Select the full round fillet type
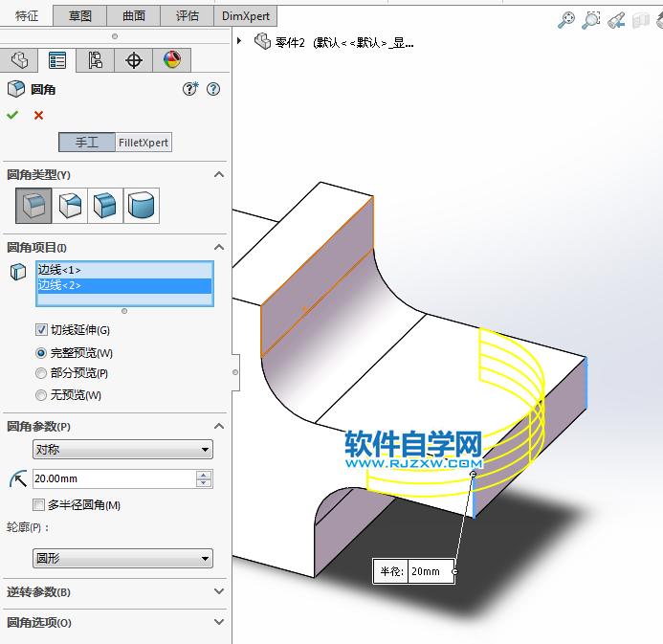The width and height of the screenshot is (663, 644). point(142,206)
